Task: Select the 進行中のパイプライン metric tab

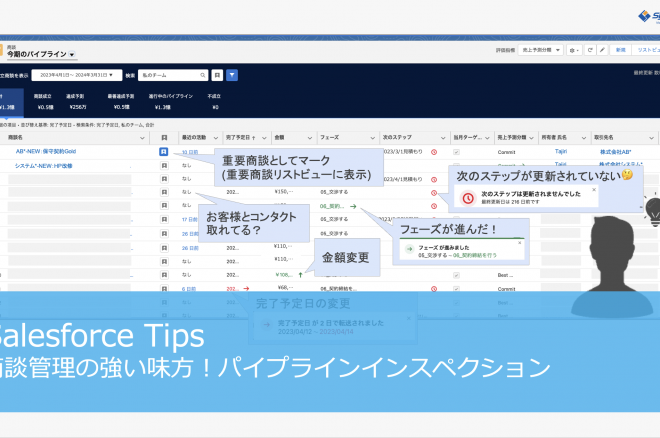Action: (170, 101)
